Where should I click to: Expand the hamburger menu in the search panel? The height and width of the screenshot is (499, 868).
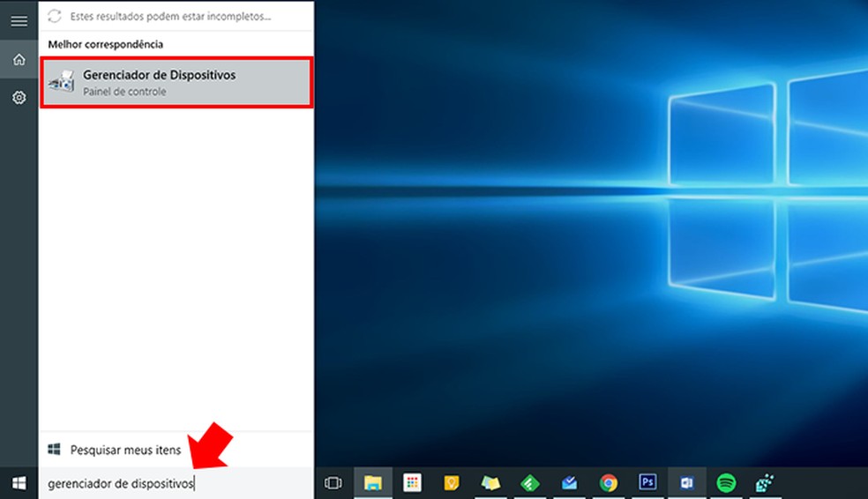tap(19, 20)
